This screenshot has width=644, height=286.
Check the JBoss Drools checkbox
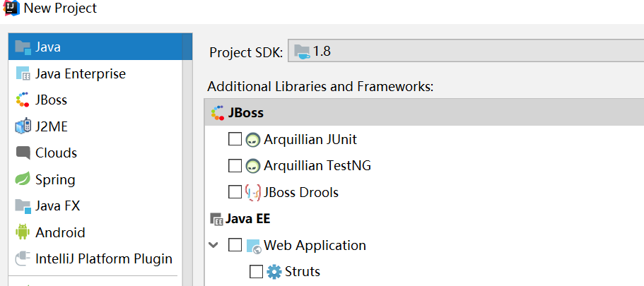click(235, 191)
